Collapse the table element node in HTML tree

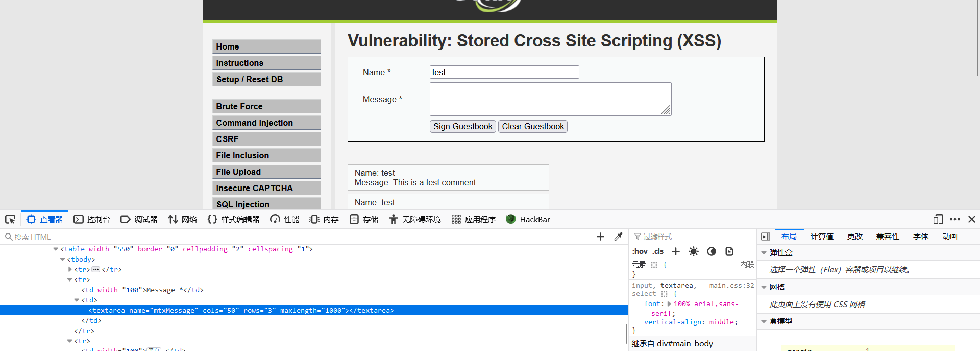(56, 249)
